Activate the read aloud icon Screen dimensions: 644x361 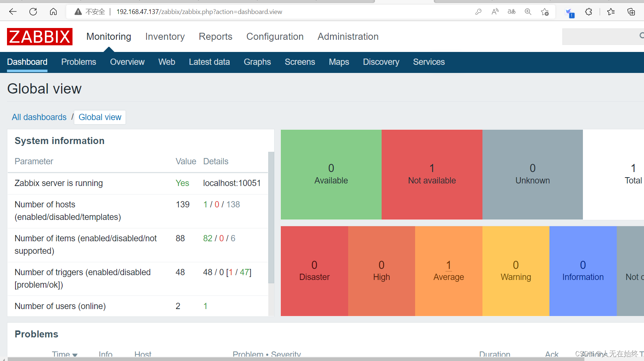(x=495, y=12)
